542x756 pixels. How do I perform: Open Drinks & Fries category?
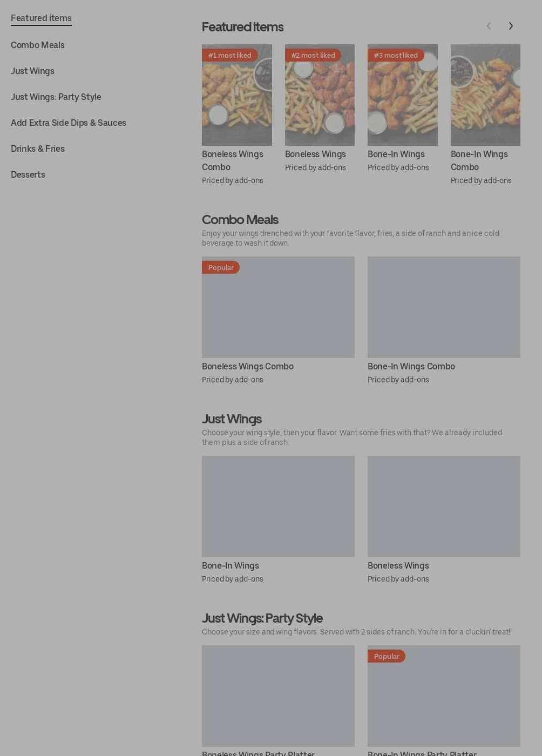pos(38,148)
